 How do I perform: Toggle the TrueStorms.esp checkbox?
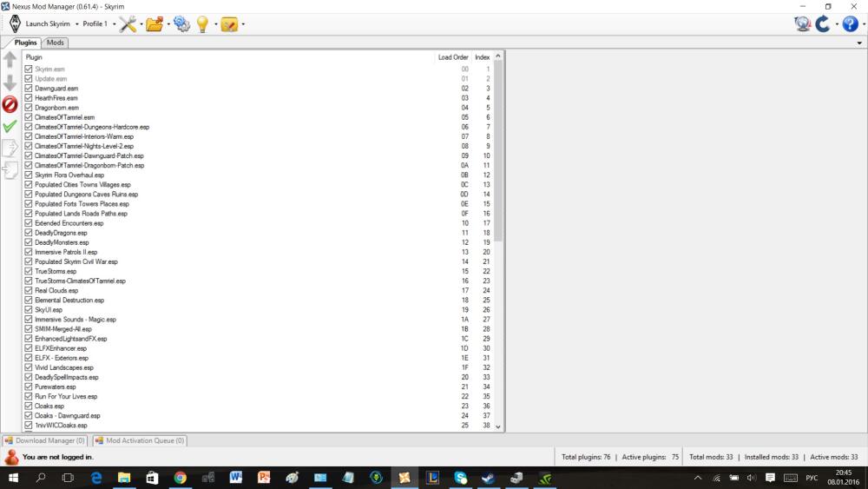pyautogui.click(x=29, y=271)
